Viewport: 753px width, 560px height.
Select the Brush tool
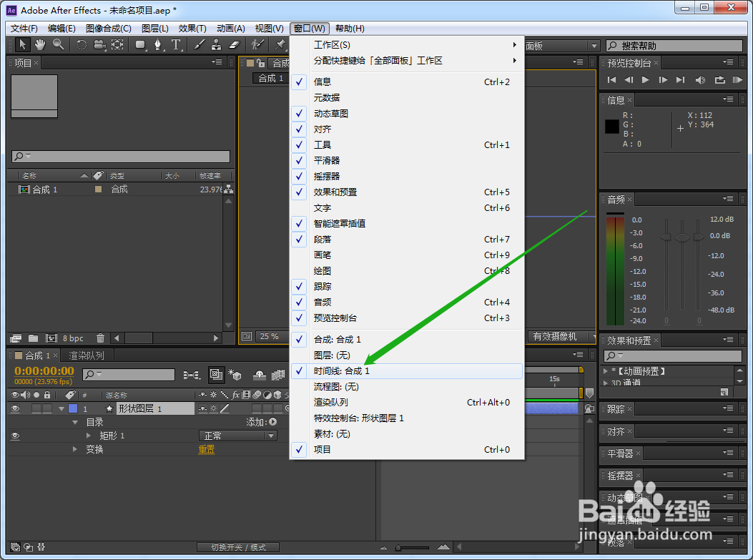click(199, 45)
